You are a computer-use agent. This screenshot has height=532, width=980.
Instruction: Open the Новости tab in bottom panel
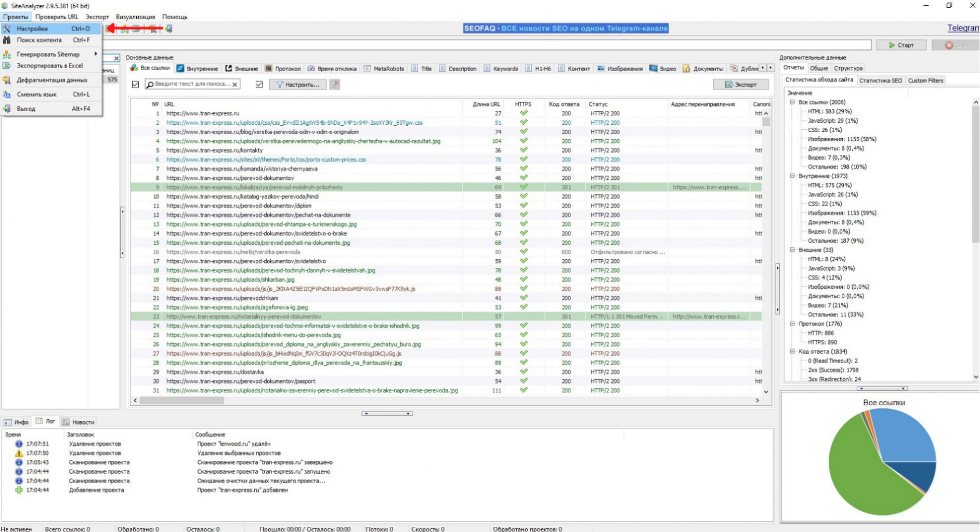pos(79,422)
